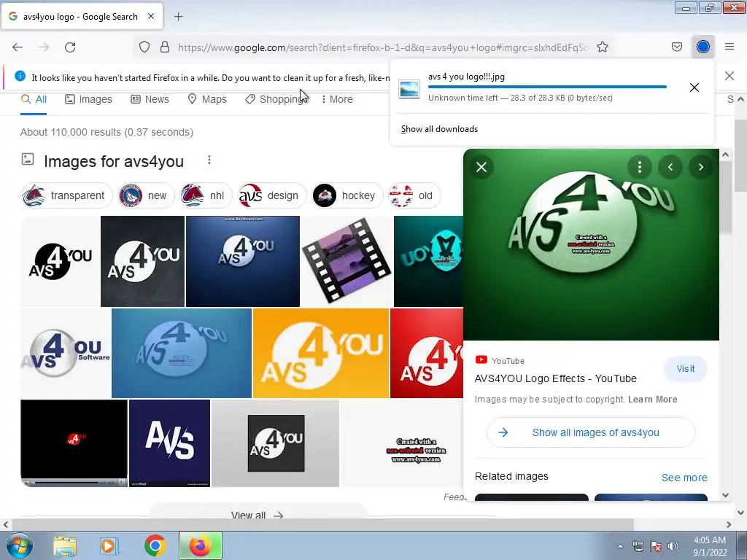The image size is (747, 560).
Task: Go back to the previous page
Action: [x=18, y=47]
